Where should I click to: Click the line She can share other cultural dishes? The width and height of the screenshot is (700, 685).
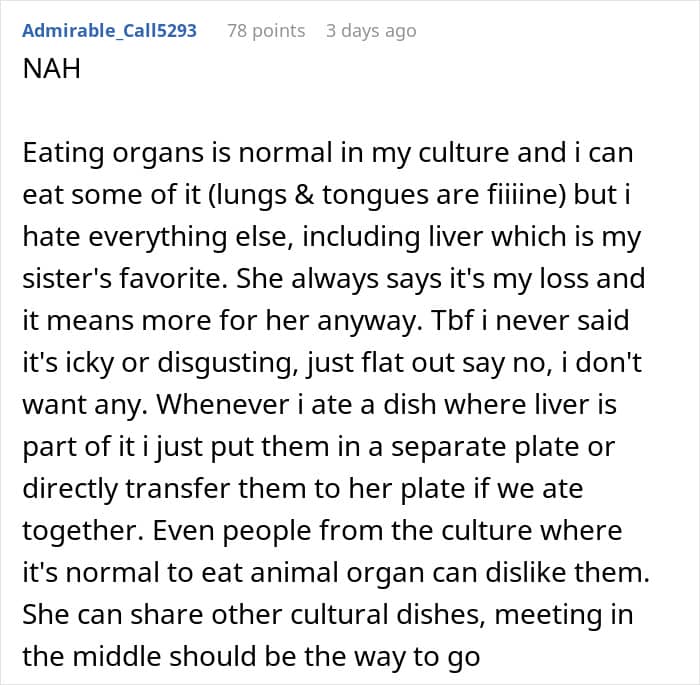coord(328,614)
